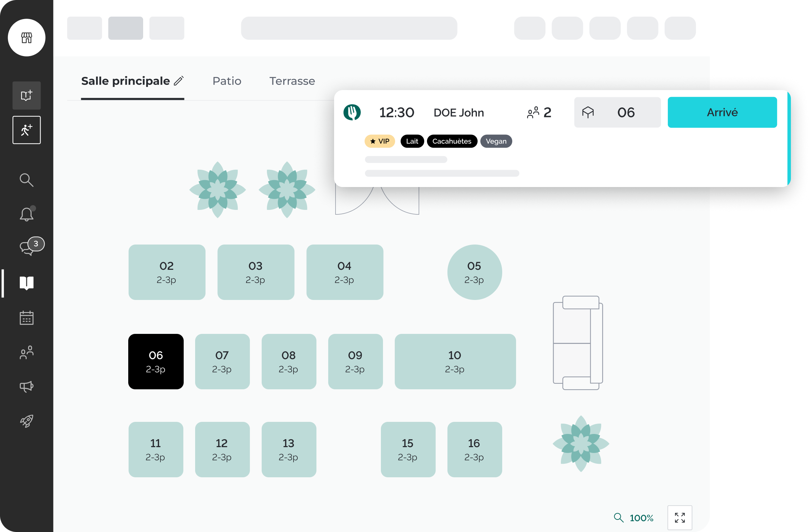Select the Cacahuètes allergy tag
The width and height of the screenshot is (811, 532).
[452, 141]
